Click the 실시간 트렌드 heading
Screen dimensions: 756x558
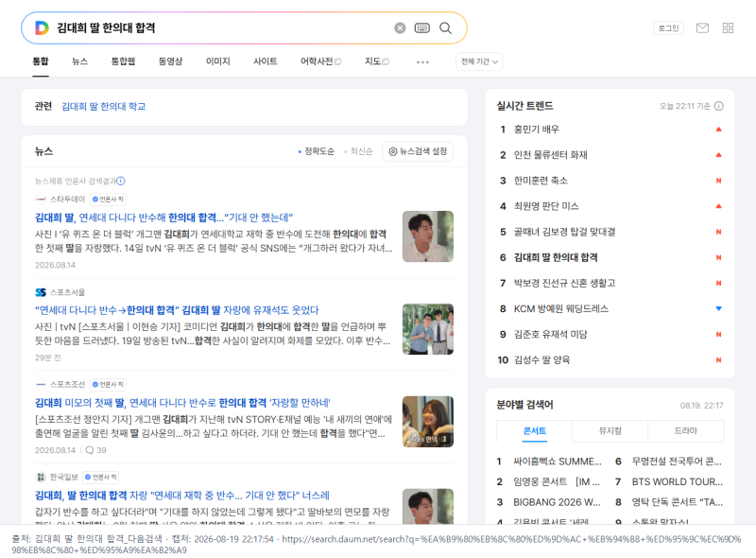524,106
